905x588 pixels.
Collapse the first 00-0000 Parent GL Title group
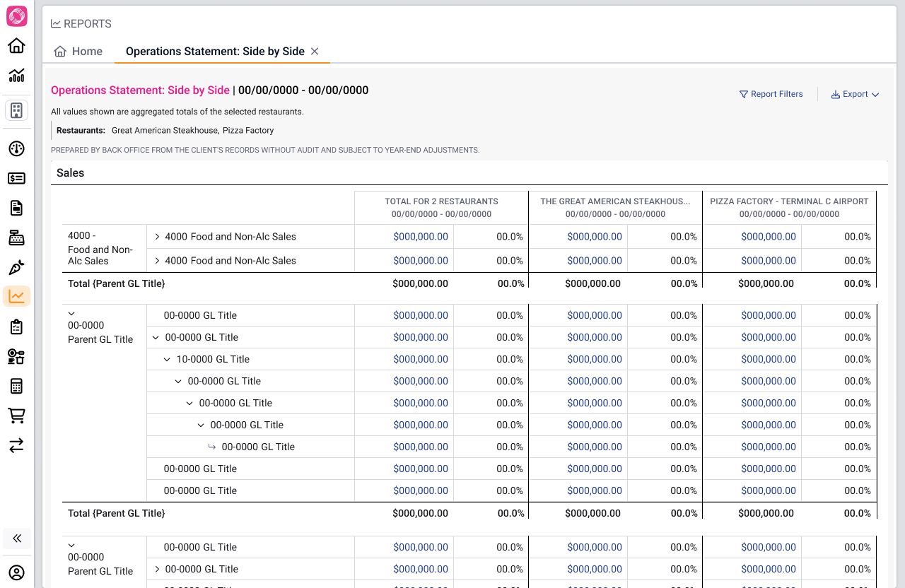[x=71, y=313]
